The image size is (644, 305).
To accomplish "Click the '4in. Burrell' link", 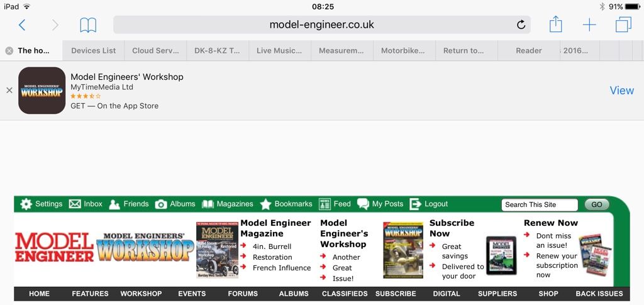I will click(x=272, y=247).
